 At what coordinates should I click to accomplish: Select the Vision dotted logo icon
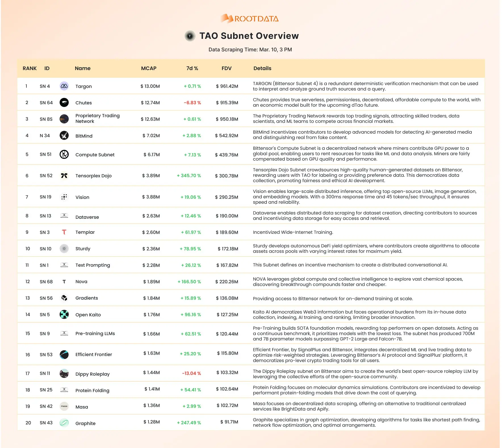pos(64,197)
